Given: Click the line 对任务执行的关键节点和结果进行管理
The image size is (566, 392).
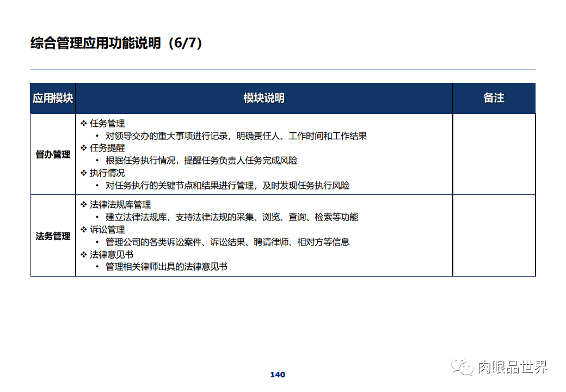Looking at the screenshot, I should click(x=227, y=186).
